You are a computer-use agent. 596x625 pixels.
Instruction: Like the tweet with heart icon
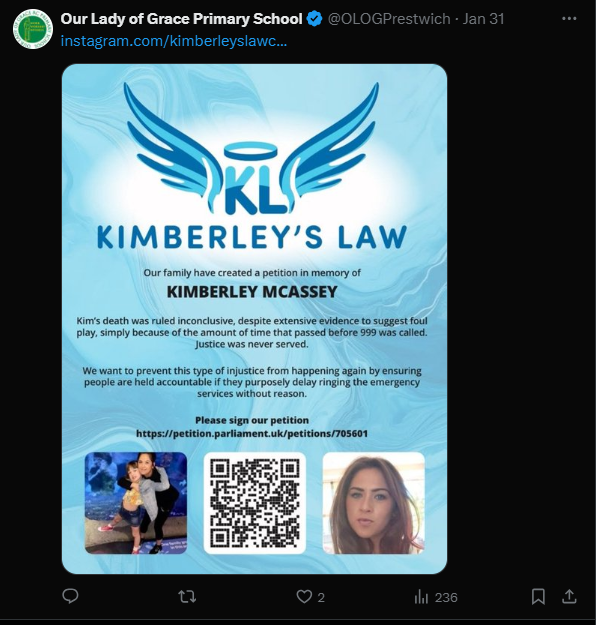tap(304, 597)
